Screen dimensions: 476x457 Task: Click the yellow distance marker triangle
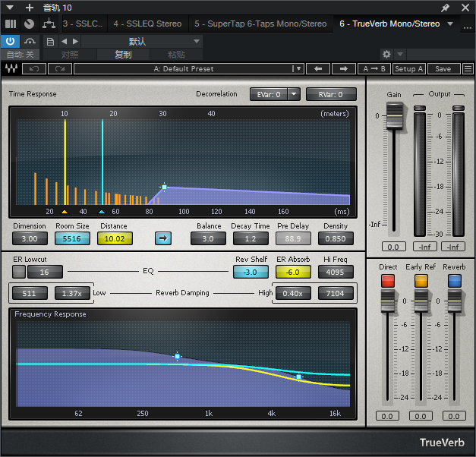point(65,212)
